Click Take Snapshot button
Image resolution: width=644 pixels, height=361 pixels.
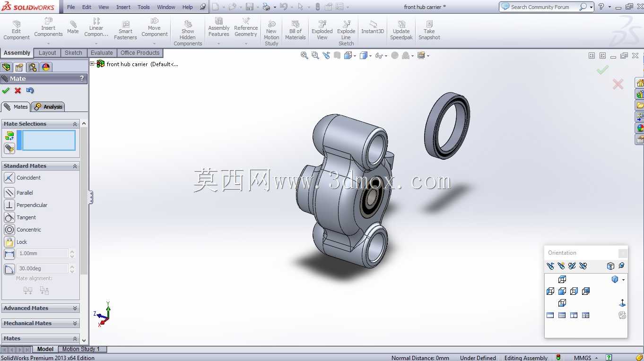pyautogui.click(x=429, y=30)
